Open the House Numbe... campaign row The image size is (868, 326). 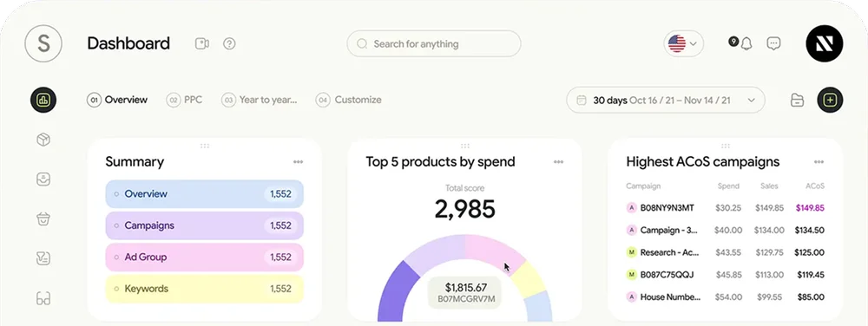[x=725, y=297]
